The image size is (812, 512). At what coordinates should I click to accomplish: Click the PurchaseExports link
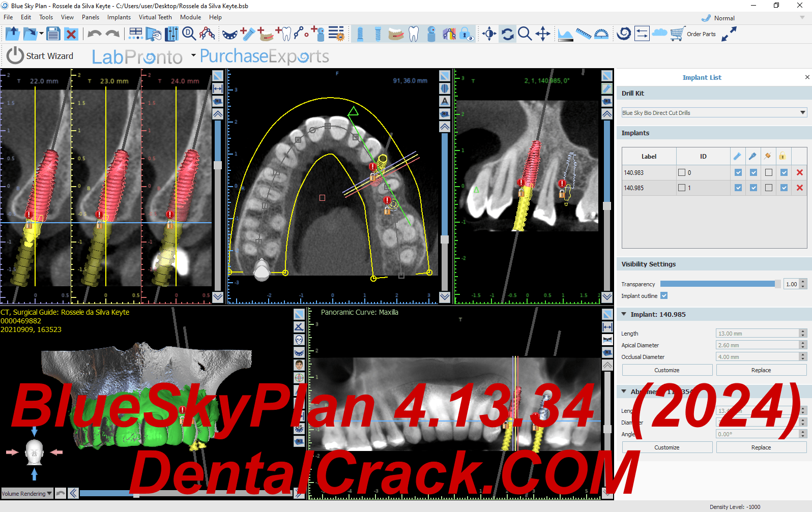[x=265, y=56]
